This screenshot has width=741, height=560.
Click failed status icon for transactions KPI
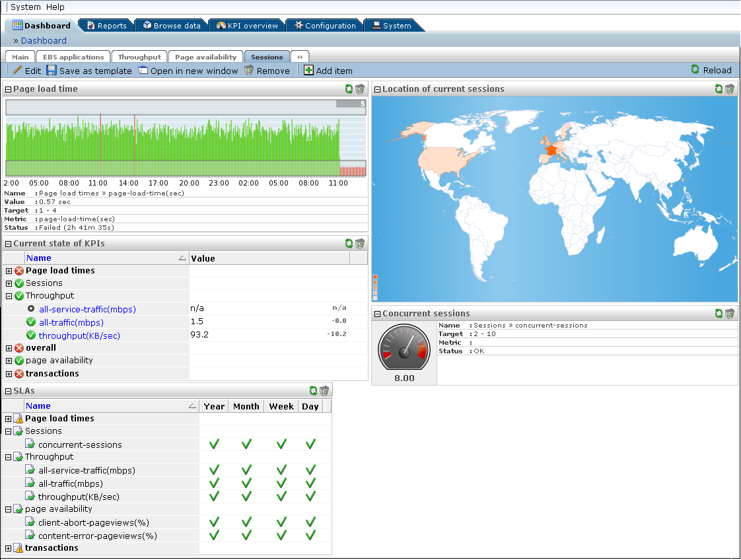(19, 374)
